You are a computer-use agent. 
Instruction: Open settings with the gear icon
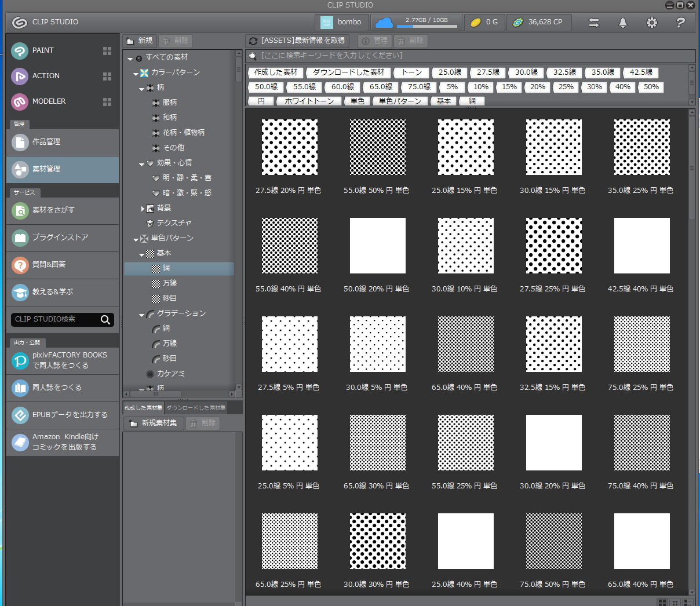pos(651,23)
